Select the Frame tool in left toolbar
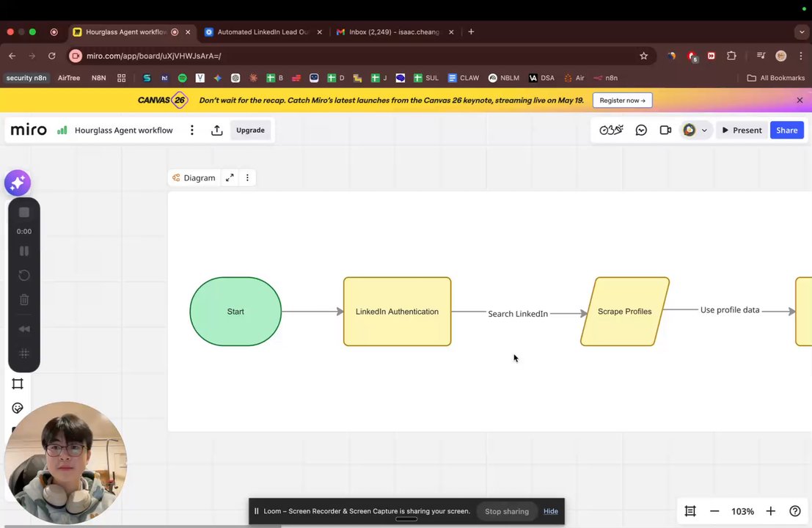812x528 pixels. point(18,384)
